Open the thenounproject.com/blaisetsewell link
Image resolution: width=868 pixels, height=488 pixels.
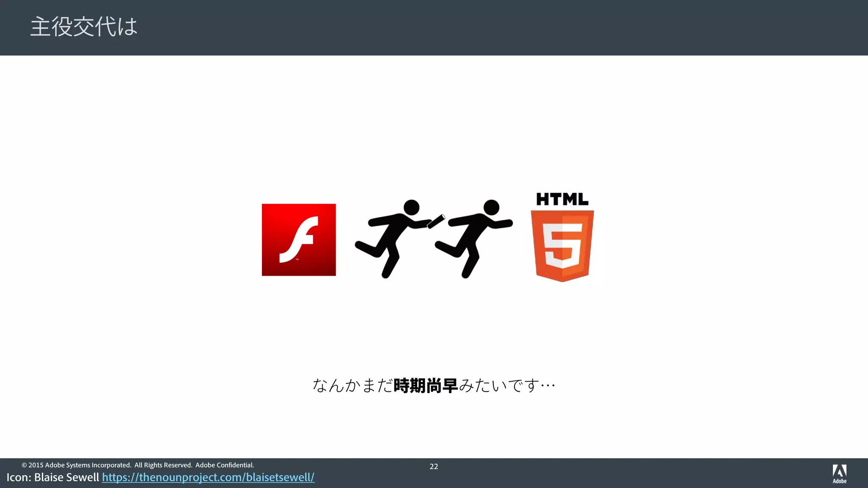(x=208, y=477)
